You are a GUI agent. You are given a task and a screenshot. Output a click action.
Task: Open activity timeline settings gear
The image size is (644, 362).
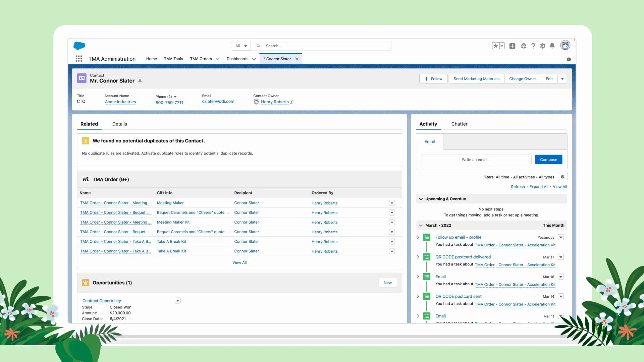click(562, 177)
